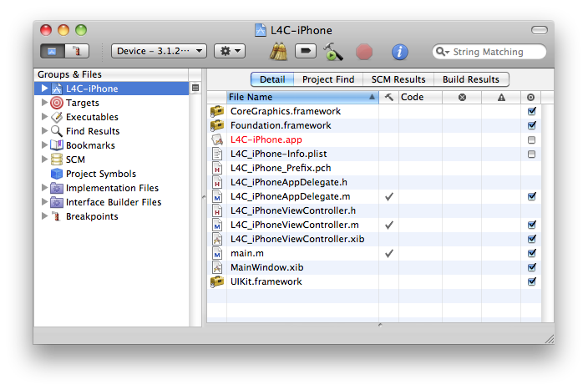Uncheck target box for L4C_iPhoneViewController.xib
The image size is (588, 390).
pos(532,239)
